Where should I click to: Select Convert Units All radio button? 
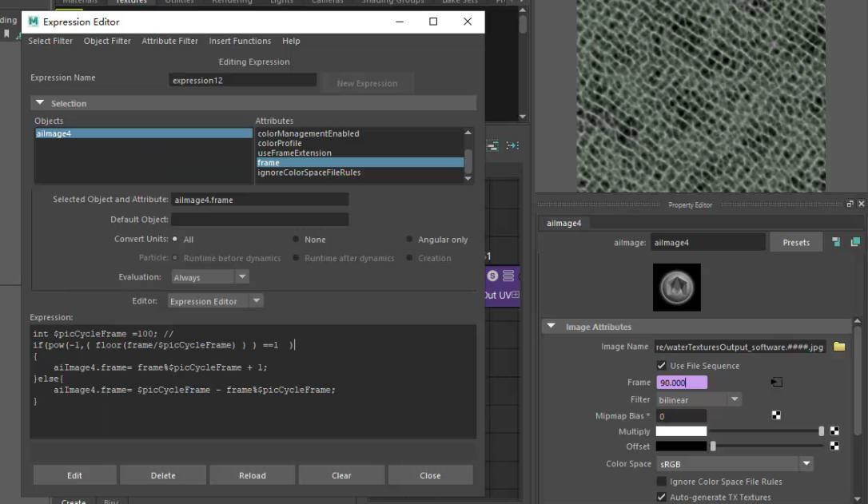175,239
